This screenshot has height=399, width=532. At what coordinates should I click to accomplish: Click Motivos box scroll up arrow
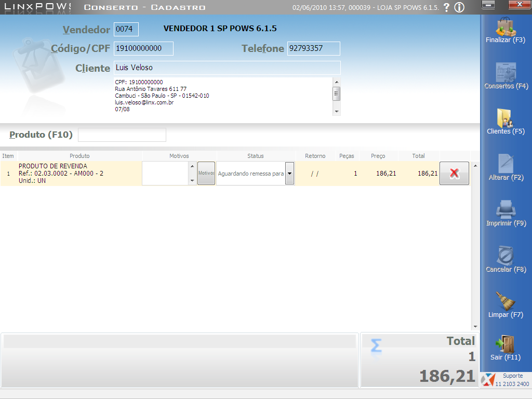[x=192, y=166]
